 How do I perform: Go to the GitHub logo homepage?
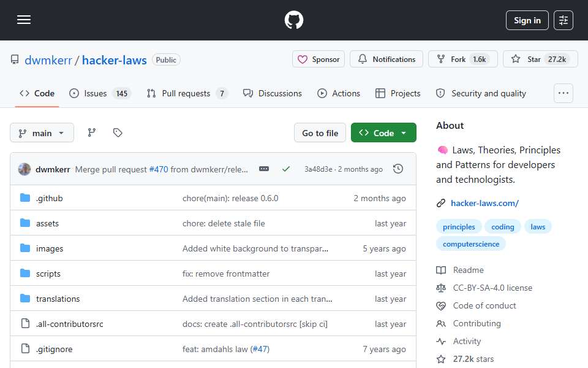point(293,20)
